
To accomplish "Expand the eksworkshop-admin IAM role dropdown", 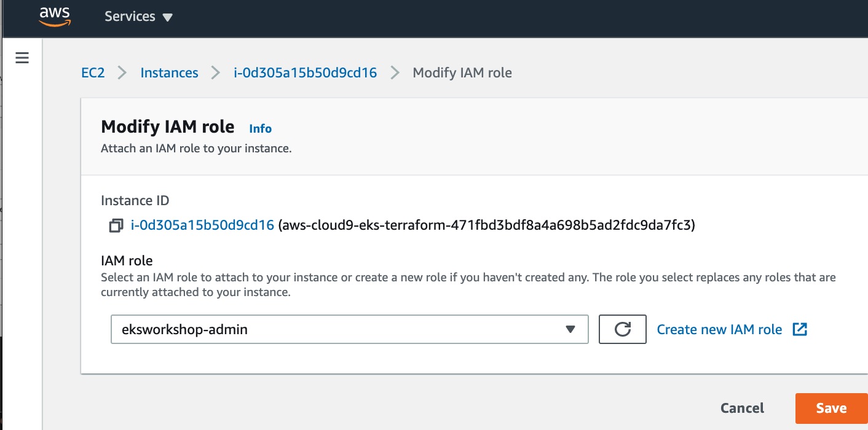I will tap(350, 329).
